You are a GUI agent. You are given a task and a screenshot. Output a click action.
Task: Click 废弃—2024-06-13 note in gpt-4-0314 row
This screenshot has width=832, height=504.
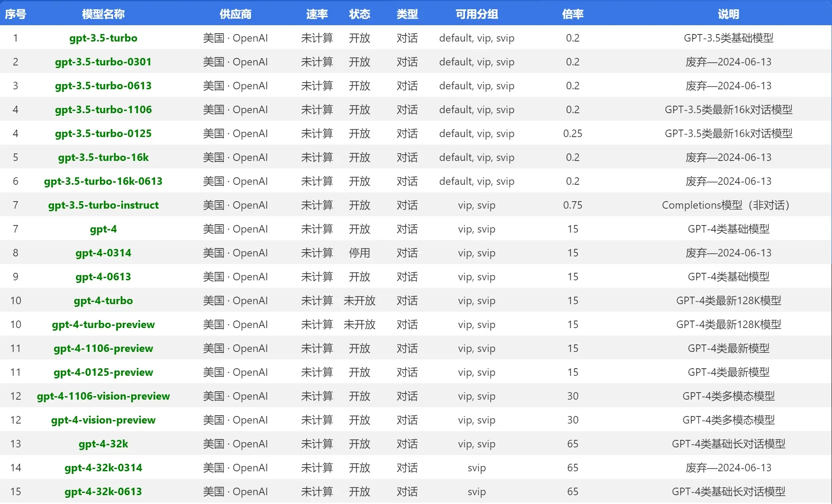tap(728, 253)
